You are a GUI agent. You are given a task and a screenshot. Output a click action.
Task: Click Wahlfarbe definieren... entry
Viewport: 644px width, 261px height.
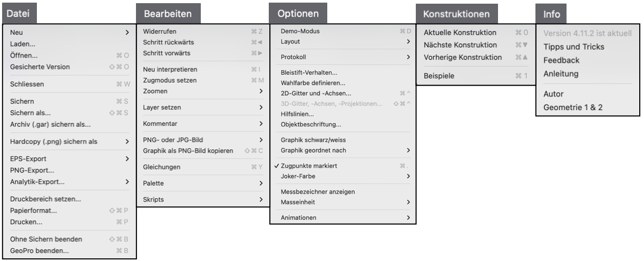pyautogui.click(x=313, y=83)
